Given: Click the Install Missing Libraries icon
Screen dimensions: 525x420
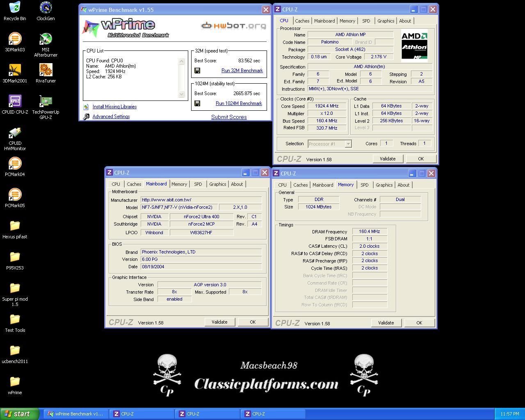Looking at the screenshot, I should [x=86, y=107].
